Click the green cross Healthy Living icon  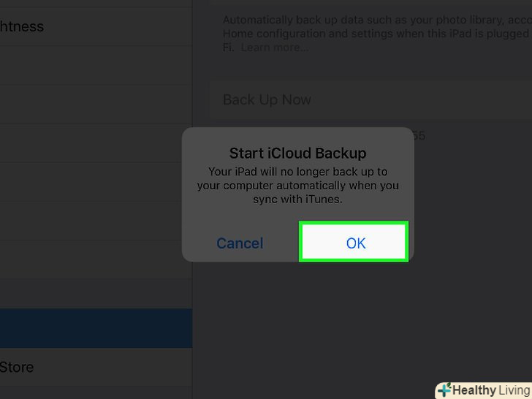[444, 390]
